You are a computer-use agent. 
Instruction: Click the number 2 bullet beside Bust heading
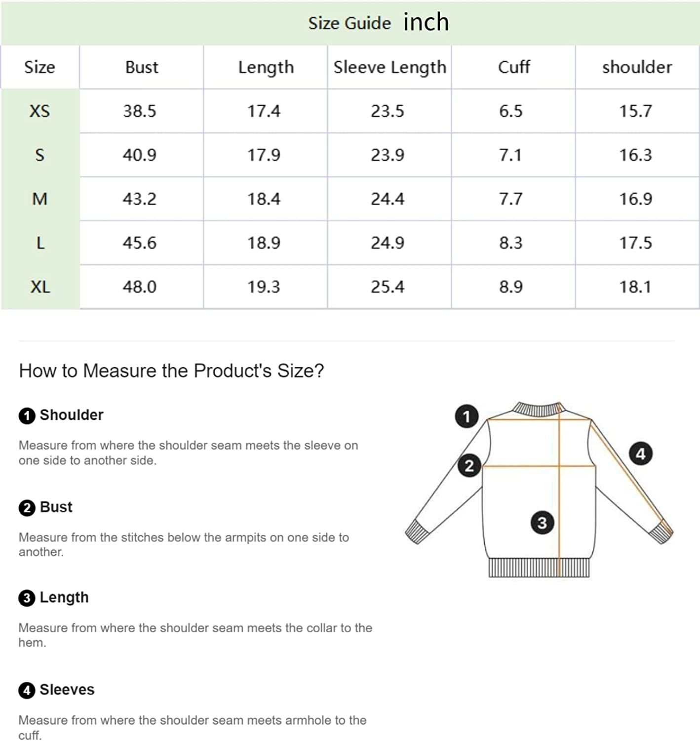tap(27, 508)
